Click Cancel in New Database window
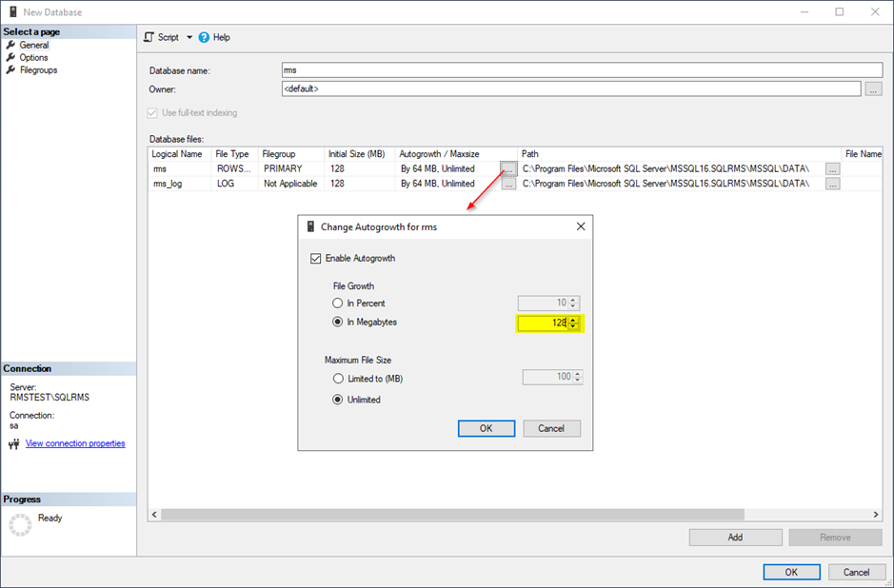 point(856,572)
